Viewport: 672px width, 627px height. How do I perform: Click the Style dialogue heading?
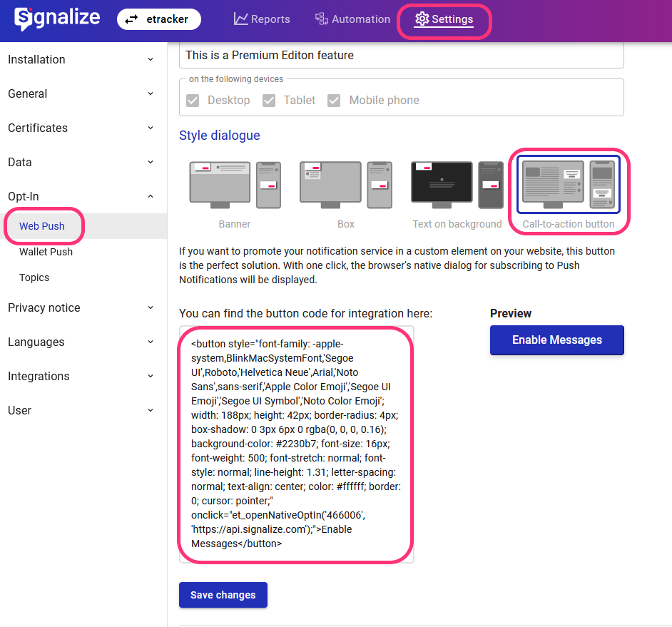pos(220,136)
